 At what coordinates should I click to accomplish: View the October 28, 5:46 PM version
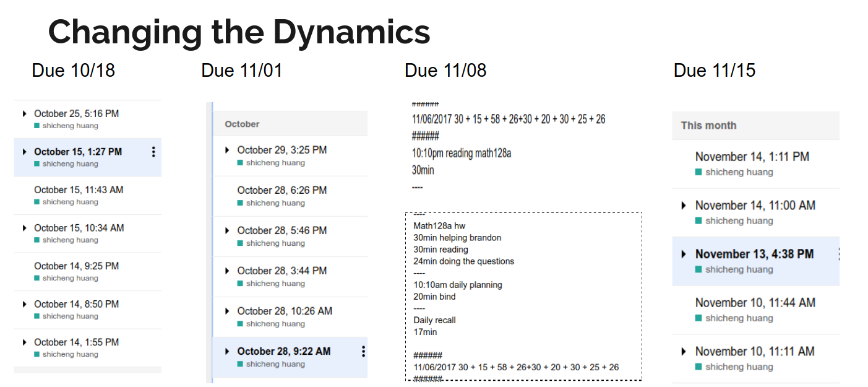tap(290, 237)
